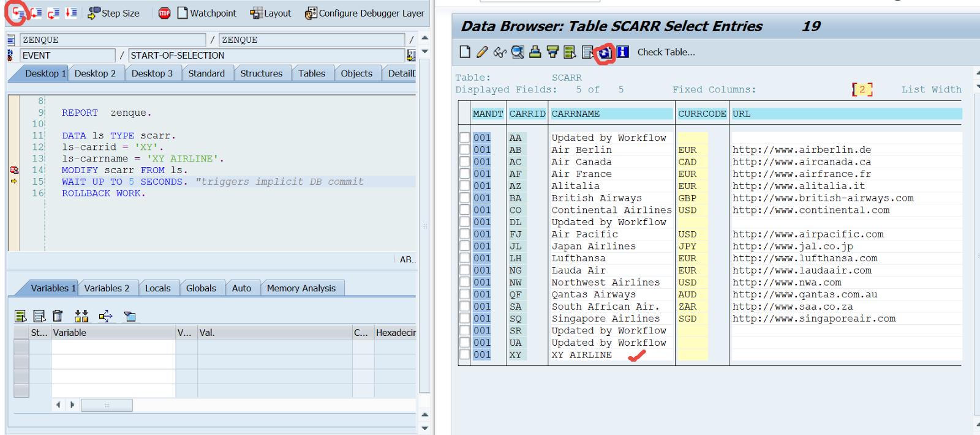
Task: Click the pencil Change entry icon
Action: point(482,53)
